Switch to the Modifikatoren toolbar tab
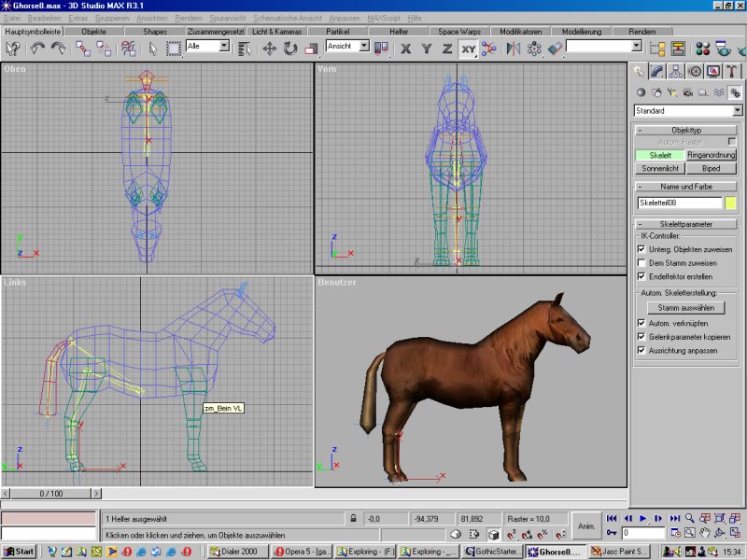 click(520, 31)
